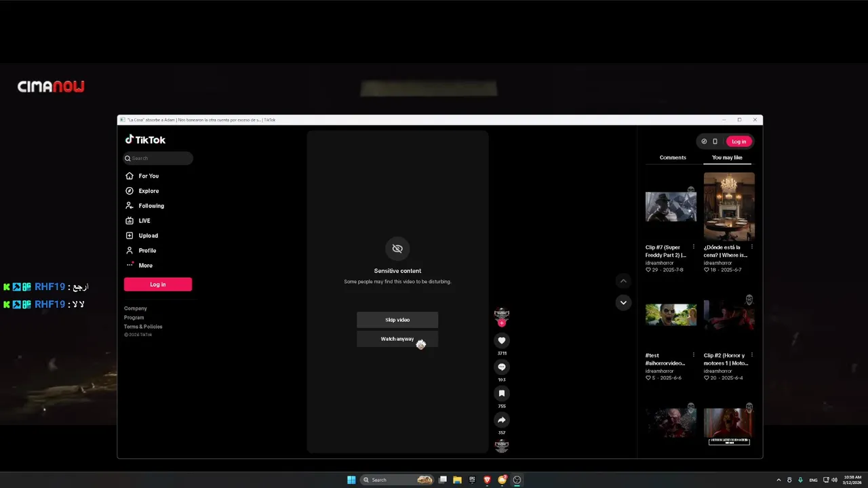This screenshot has height=488, width=868.
Task: Click idreamhorror under the Clip #7 title
Action: [660, 263]
